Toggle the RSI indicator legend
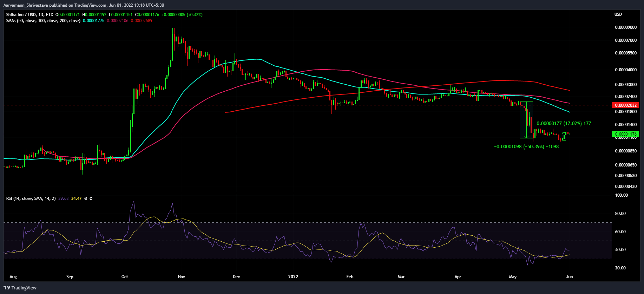 coord(31,198)
